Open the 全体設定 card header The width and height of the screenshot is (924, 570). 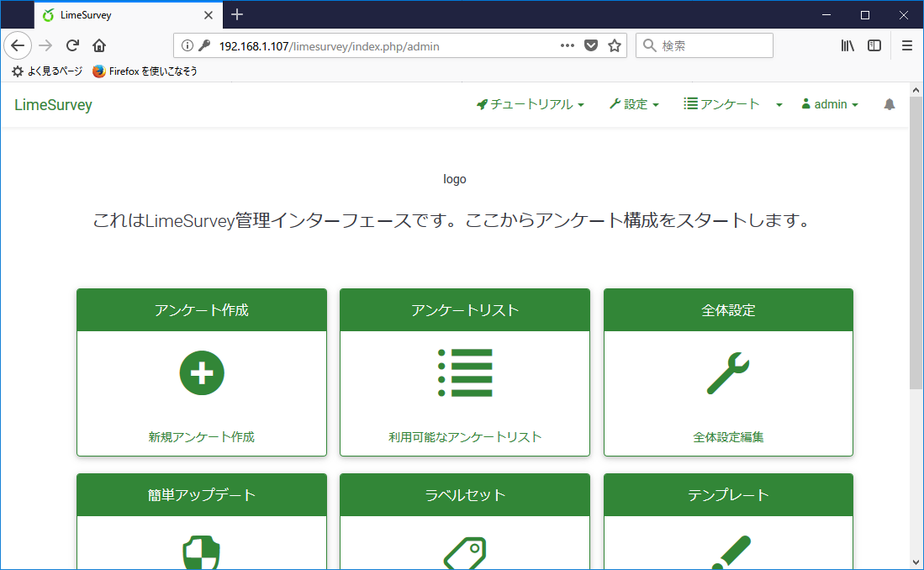[728, 310]
